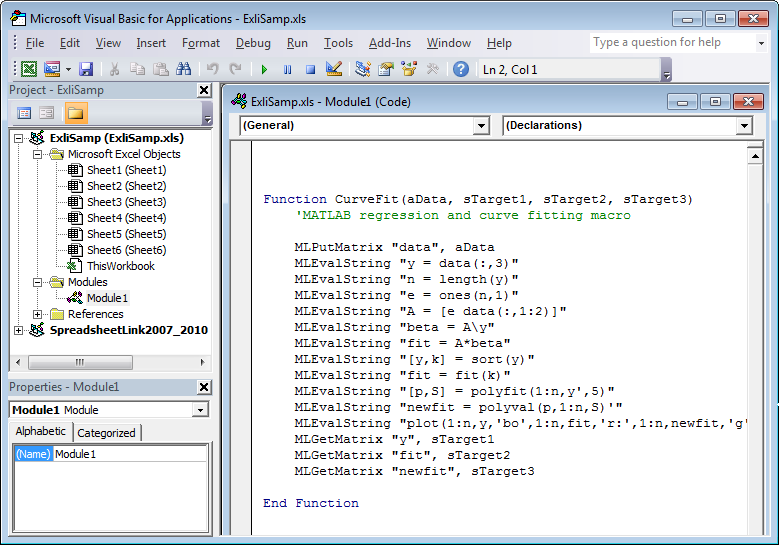
Task: Click the Break pause icon
Action: coord(287,69)
